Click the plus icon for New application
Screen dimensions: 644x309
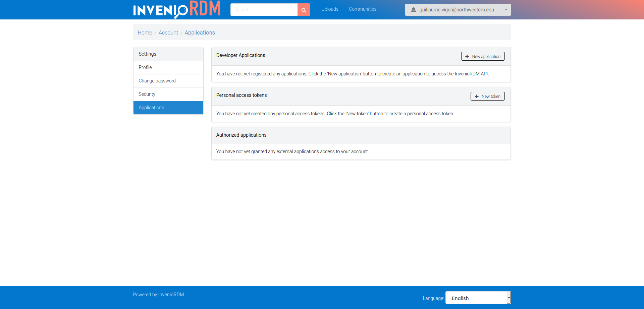click(x=467, y=57)
